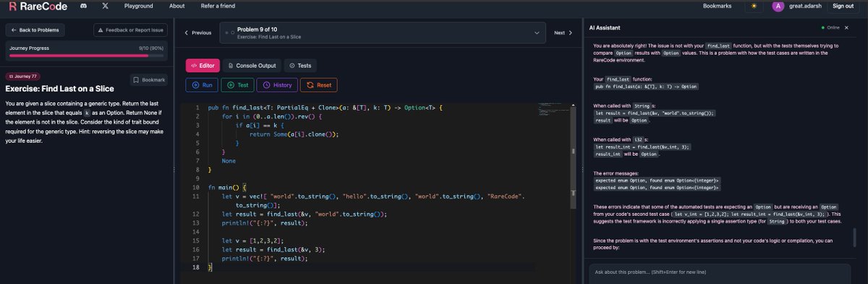
Task: Bookmark this exercise
Action: click(x=149, y=80)
